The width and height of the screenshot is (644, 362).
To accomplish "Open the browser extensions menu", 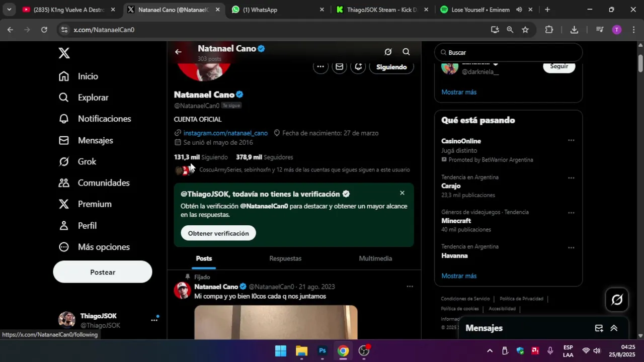I will (x=549, y=30).
